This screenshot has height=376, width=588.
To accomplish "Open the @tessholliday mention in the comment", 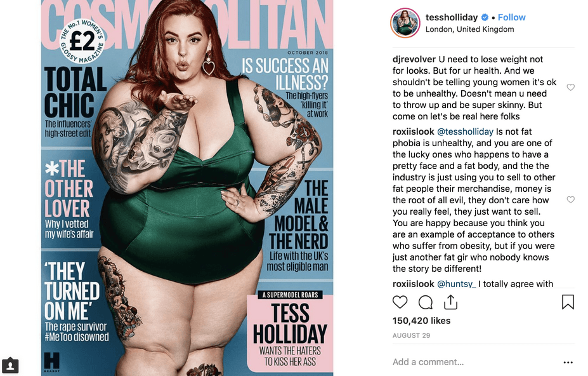I will (x=466, y=132).
